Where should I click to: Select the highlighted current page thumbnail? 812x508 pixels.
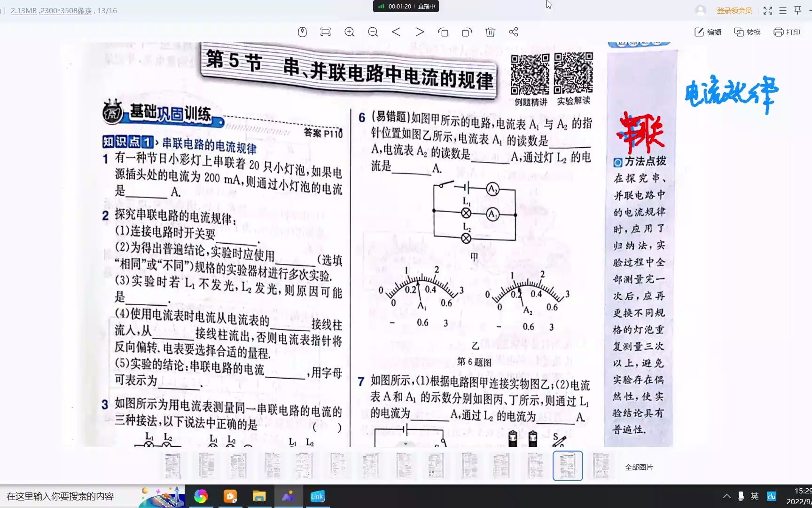[x=568, y=466]
